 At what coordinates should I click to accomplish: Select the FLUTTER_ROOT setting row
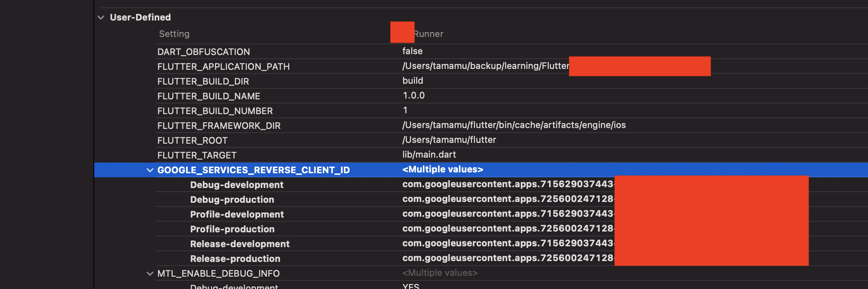click(x=192, y=141)
